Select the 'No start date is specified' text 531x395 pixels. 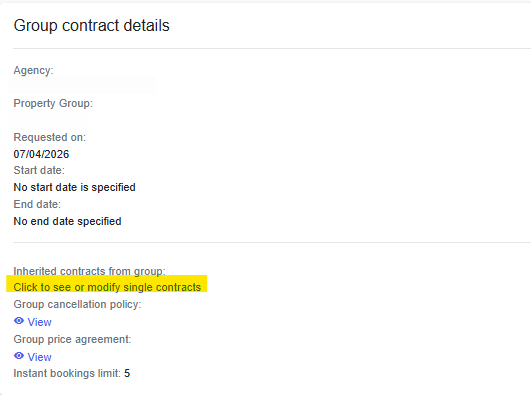click(x=75, y=187)
